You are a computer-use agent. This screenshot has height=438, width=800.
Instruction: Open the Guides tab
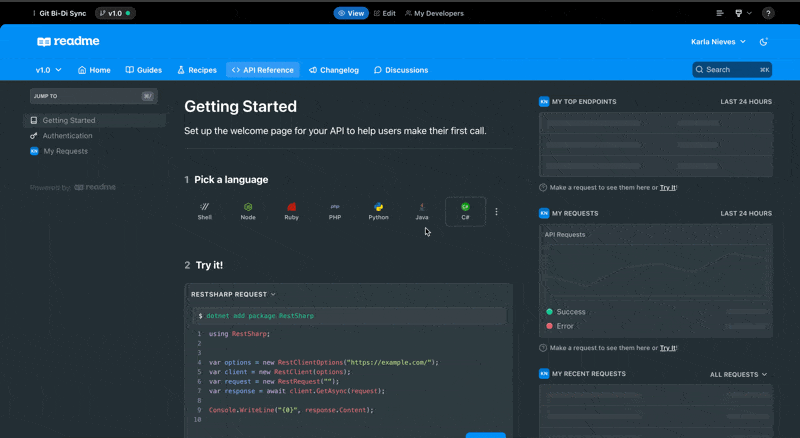(x=143, y=70)
